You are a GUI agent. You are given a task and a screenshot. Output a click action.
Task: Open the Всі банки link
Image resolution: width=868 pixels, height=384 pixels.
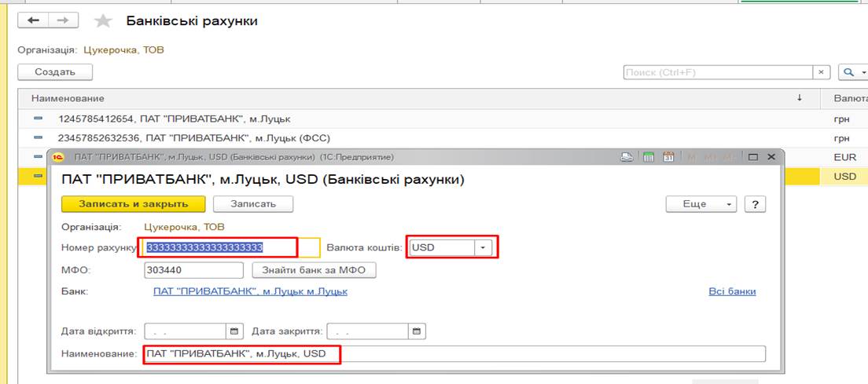click(x=732, y=291)
